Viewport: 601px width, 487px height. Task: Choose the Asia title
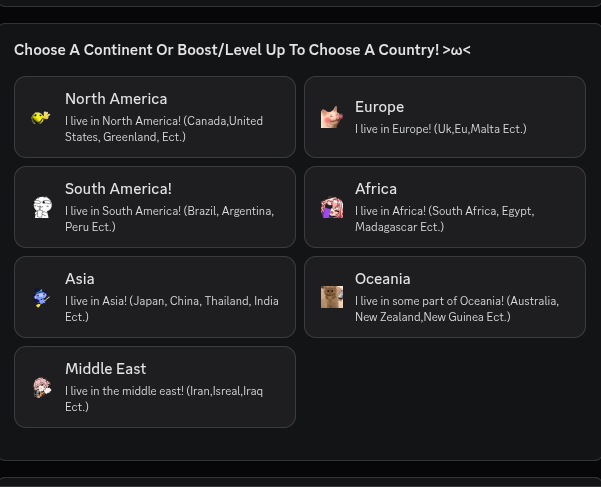point(80,279)
